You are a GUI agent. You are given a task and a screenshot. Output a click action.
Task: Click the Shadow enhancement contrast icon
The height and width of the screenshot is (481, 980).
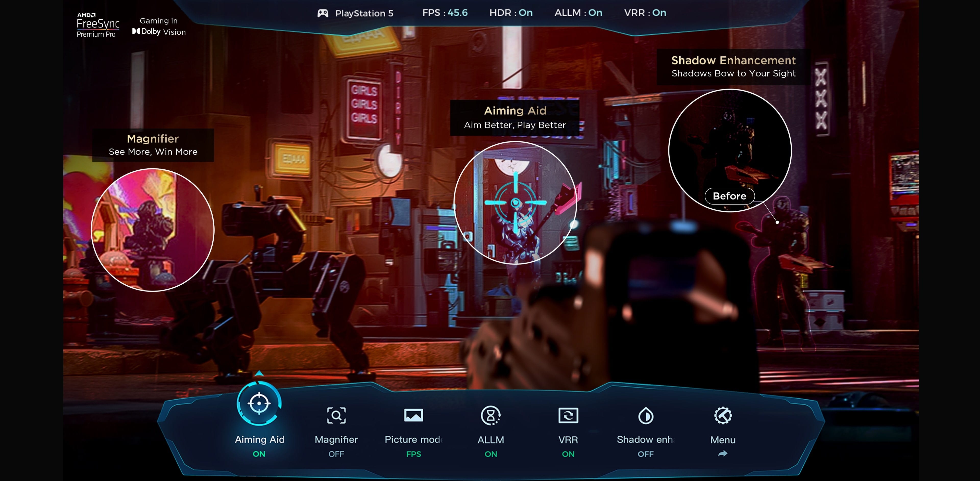[x=646, y=415]
